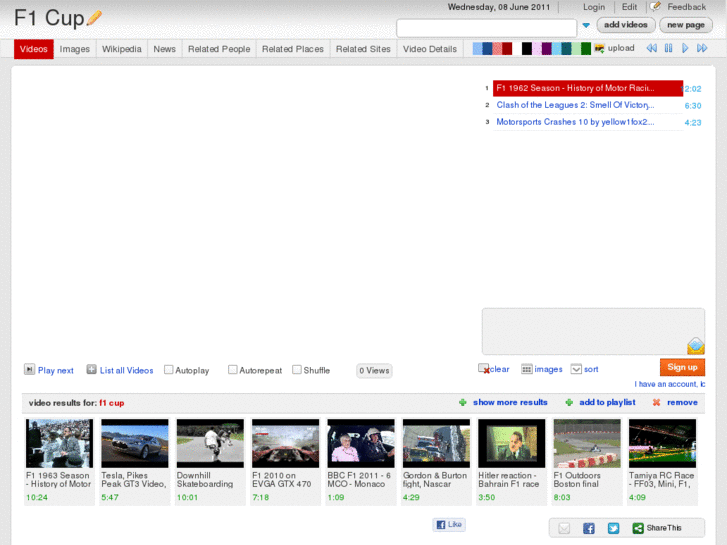Click the I have an account link
Screen dimensions: 727x545
(670, 384)
